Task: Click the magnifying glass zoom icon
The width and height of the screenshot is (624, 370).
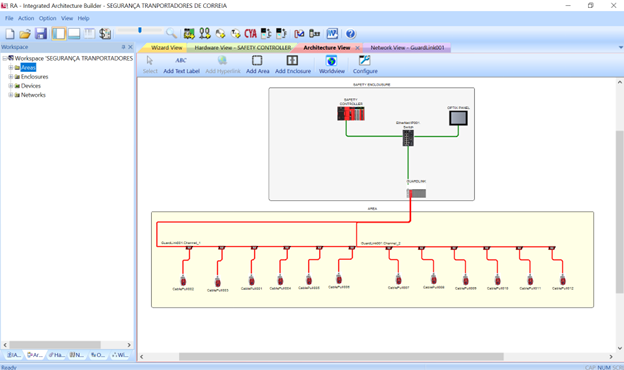Action: (171, 33)
